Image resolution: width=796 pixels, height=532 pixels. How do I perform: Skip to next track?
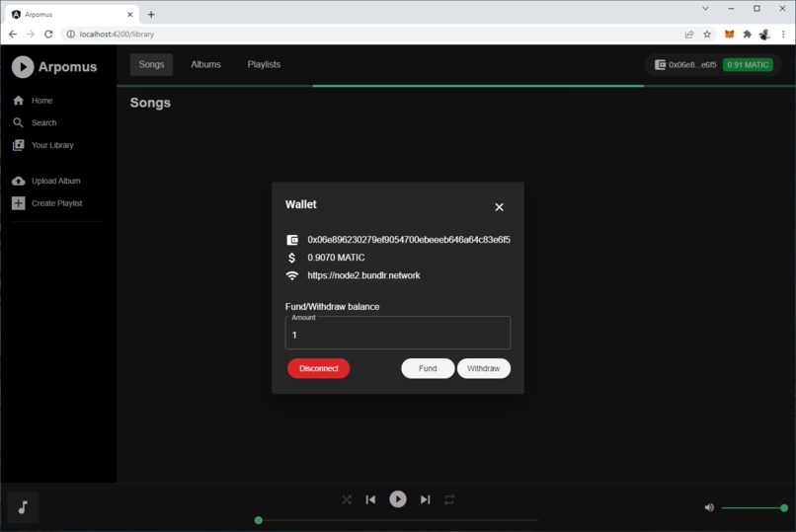(x=426, y=499)
